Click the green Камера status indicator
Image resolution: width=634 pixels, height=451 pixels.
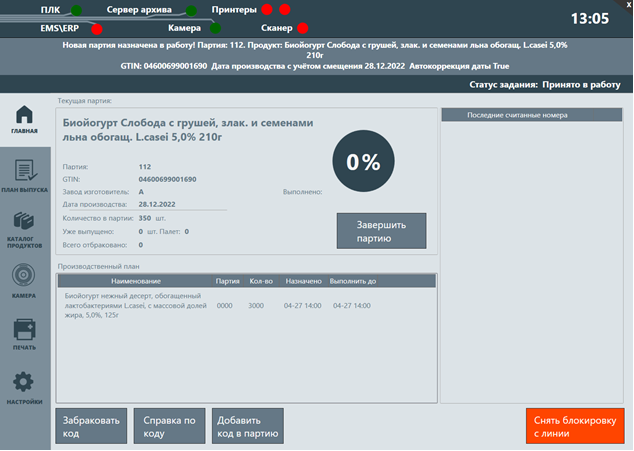tap(216, 28)
